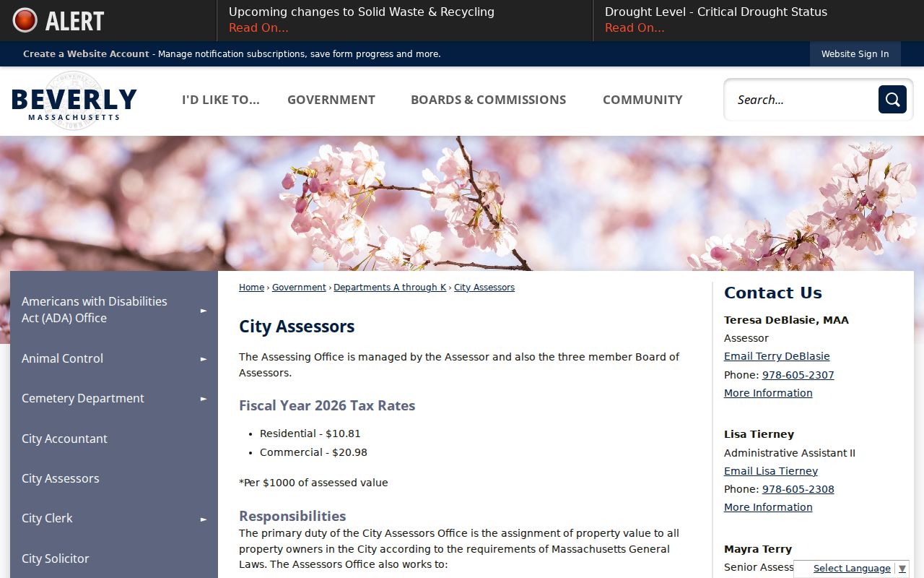Expand the Americans with Disabilities Act submenu arrow
Screen dimensions: 924x578
(x=204, y=310)
